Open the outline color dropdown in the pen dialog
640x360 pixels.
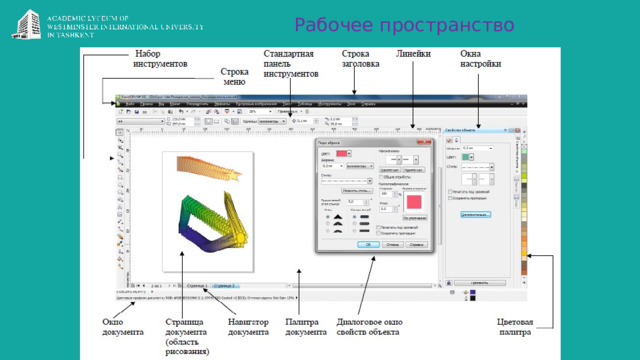click(349, 153)
